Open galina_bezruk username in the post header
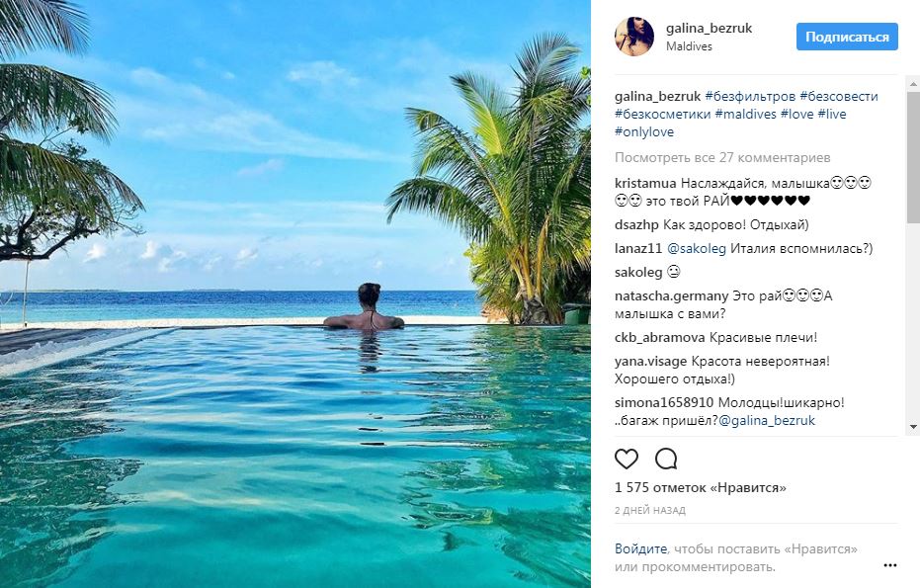 [x=709, y=29]
